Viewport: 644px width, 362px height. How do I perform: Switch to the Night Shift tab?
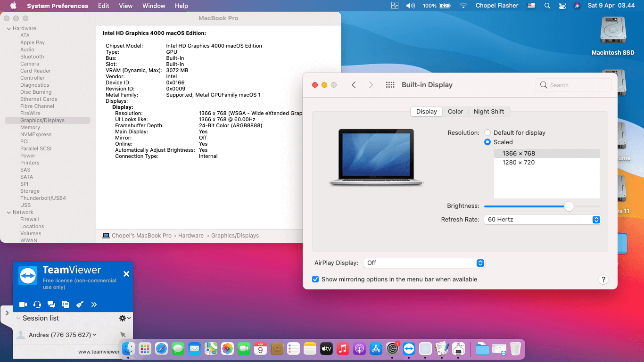point(489,111)
